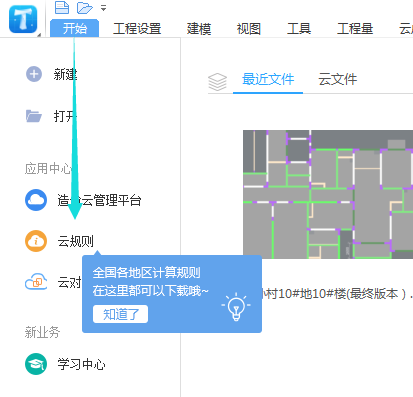
Task: Select the 最近文件 tab
Action: (x=268, y=80)
